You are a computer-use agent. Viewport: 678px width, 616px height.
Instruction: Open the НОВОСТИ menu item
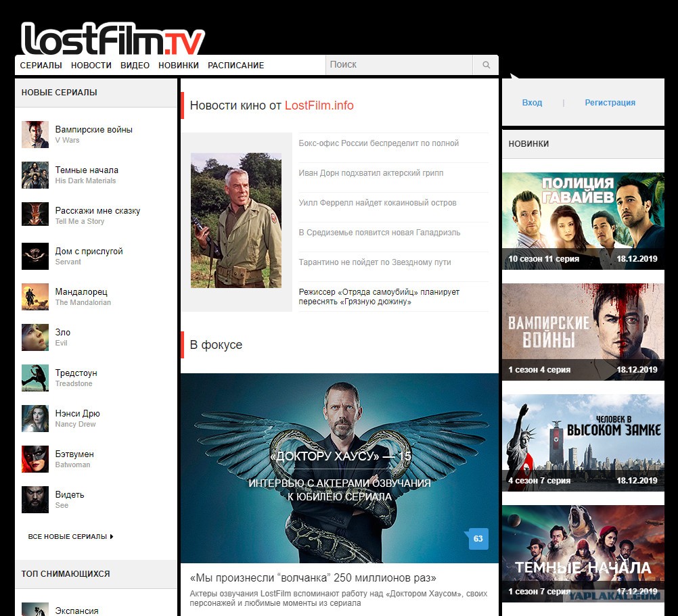[x=91, y=65]
